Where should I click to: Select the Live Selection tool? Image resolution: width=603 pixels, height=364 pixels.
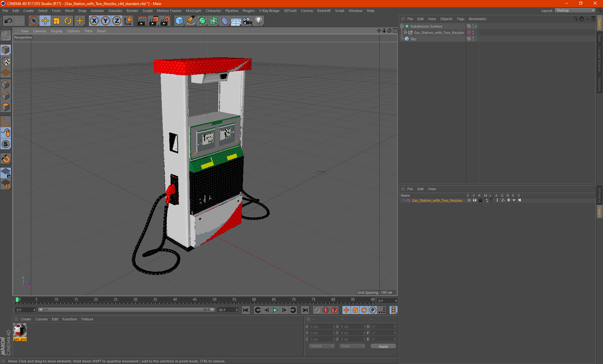pos(34,21)
